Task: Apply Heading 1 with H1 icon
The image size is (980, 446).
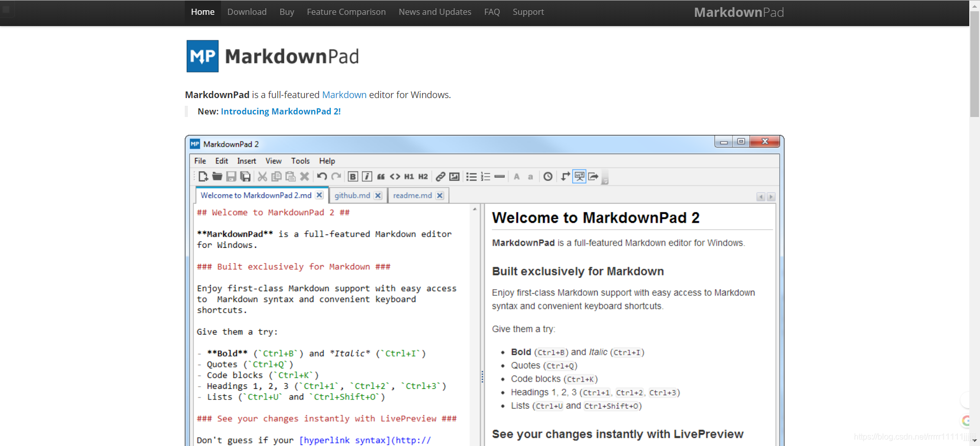Action: 409,177
